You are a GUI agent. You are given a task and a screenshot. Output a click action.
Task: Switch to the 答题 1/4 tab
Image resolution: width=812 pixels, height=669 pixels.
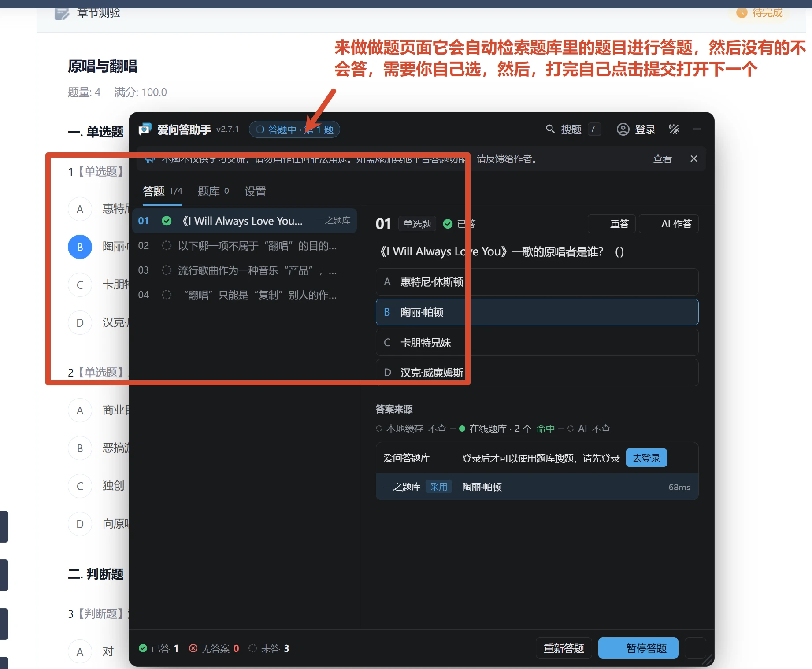(162, 191)
